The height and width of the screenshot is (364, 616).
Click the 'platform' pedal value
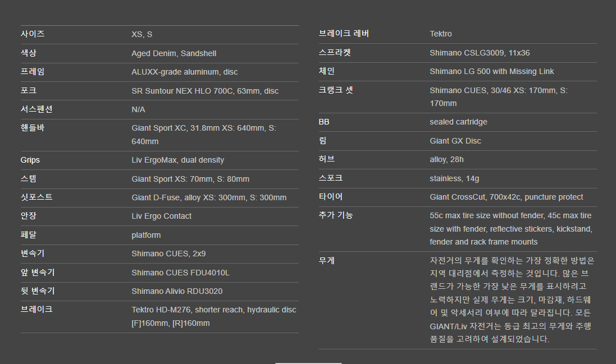pyautogui.click(x=146, y=235)
